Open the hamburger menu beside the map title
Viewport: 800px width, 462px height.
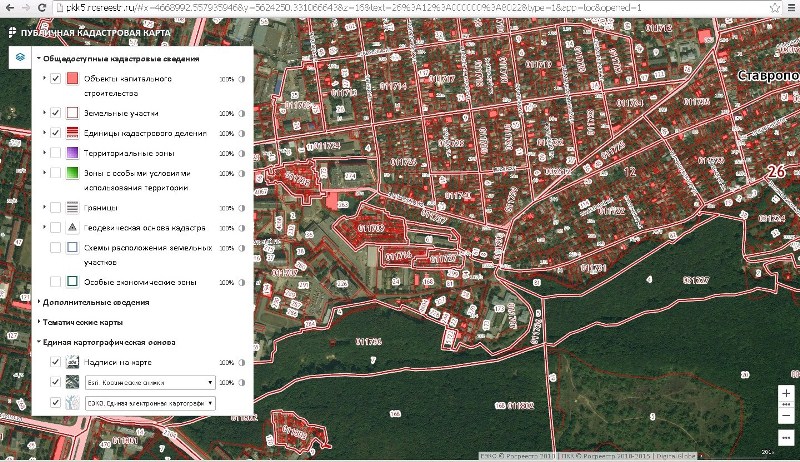pyautogui.click(x=11, y=33)
